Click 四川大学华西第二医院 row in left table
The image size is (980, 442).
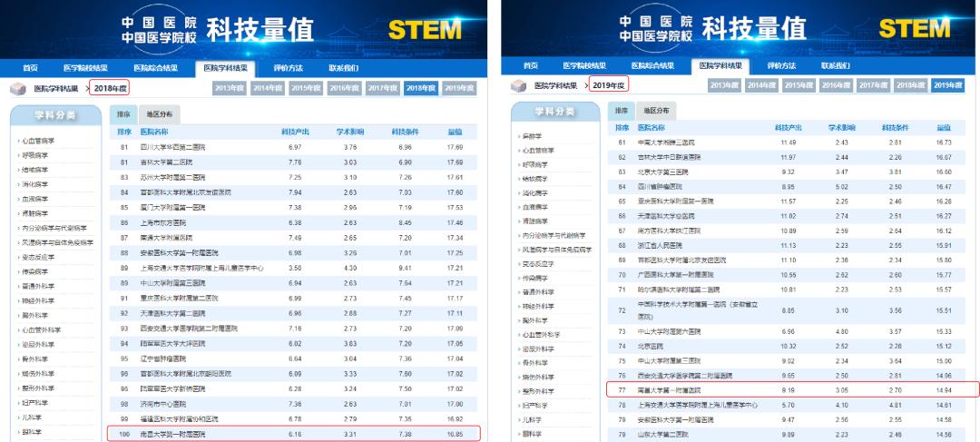coord(293,148)
